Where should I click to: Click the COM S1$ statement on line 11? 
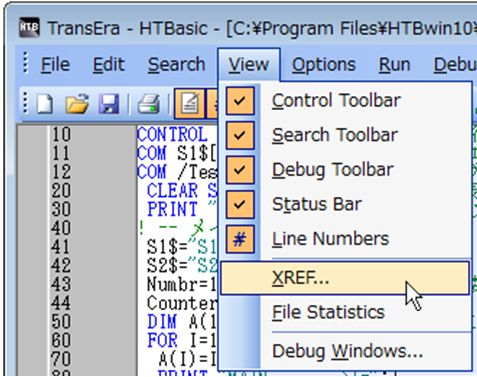(x=177, y=153)
